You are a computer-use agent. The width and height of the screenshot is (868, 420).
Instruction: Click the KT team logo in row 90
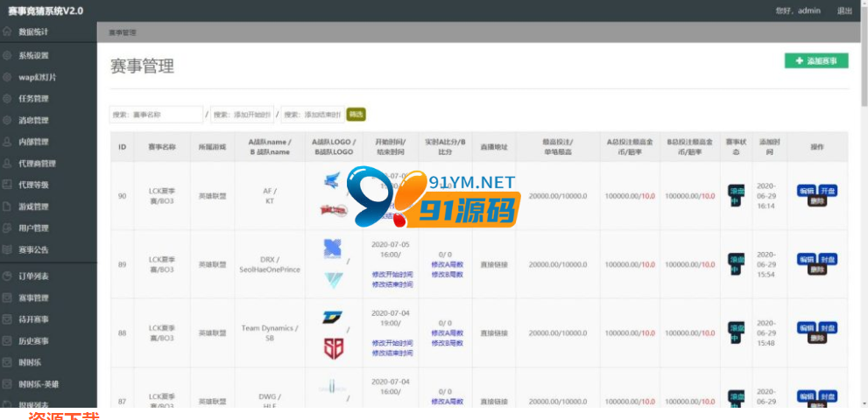(x=334, y=210)
